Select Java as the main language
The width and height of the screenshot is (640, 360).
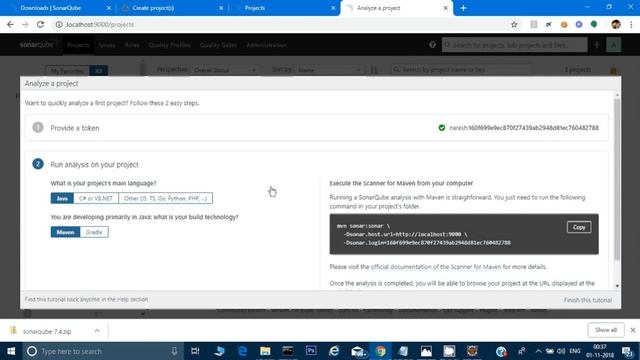tap(62, 198)
